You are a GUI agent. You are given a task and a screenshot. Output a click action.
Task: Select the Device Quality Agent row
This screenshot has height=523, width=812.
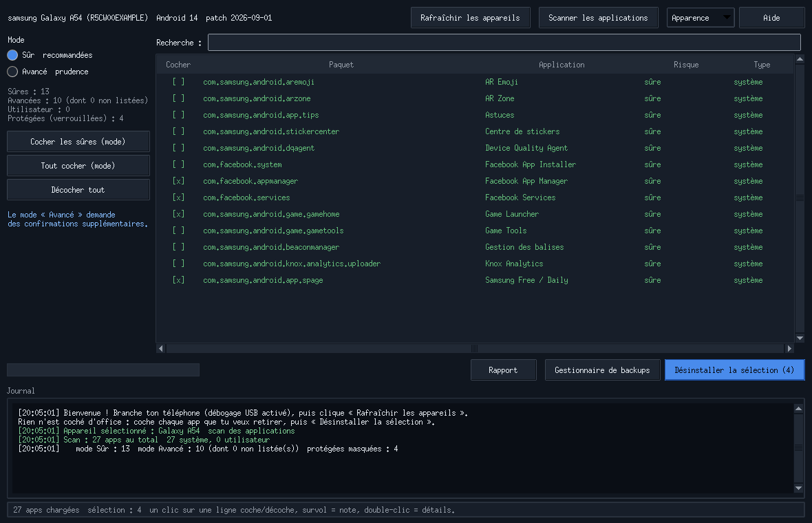(475, 148)
